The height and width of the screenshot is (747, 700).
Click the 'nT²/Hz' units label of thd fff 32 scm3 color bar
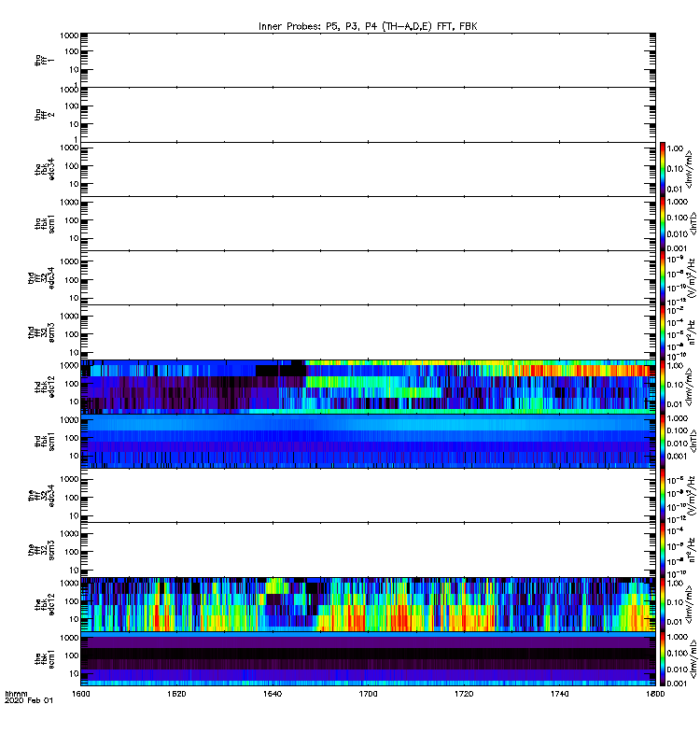(x=692, y=332)
